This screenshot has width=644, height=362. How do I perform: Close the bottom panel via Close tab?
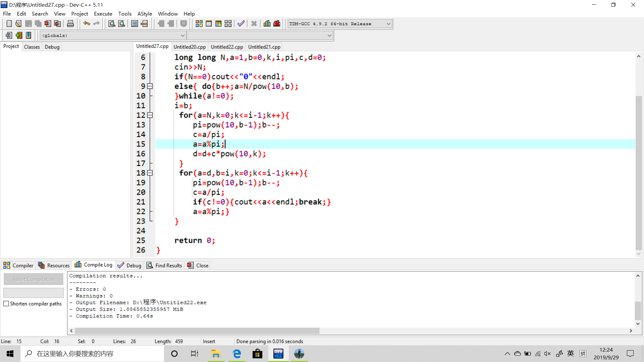tap(198, 265)
